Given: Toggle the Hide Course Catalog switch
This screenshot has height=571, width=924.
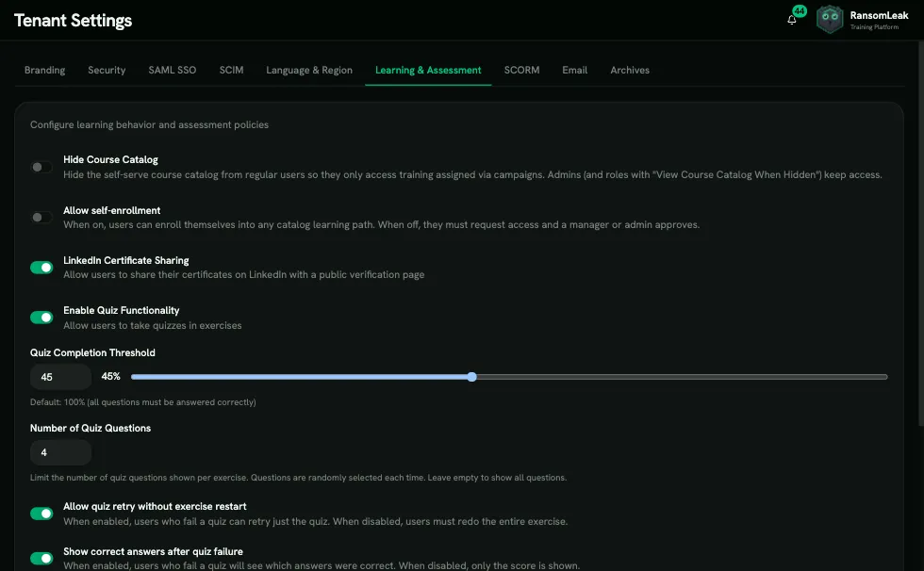Looking at the screenshot, I should (41, 167).
